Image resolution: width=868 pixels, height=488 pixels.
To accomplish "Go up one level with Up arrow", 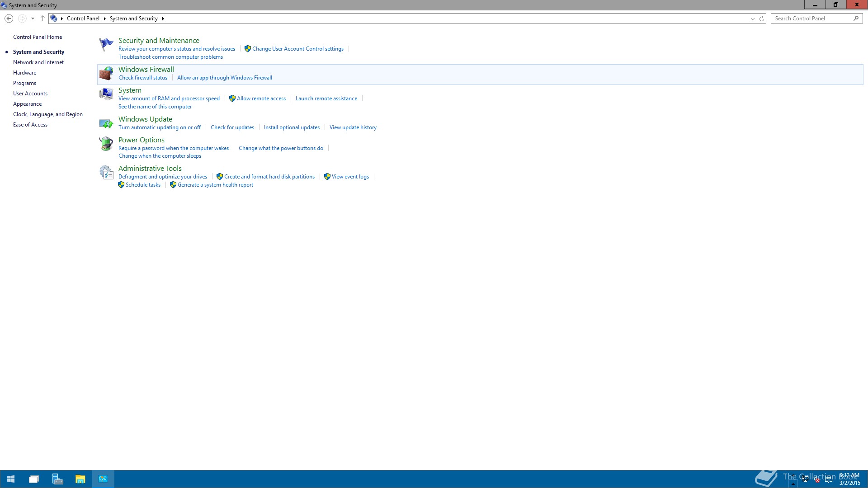I will coord(42,19).
